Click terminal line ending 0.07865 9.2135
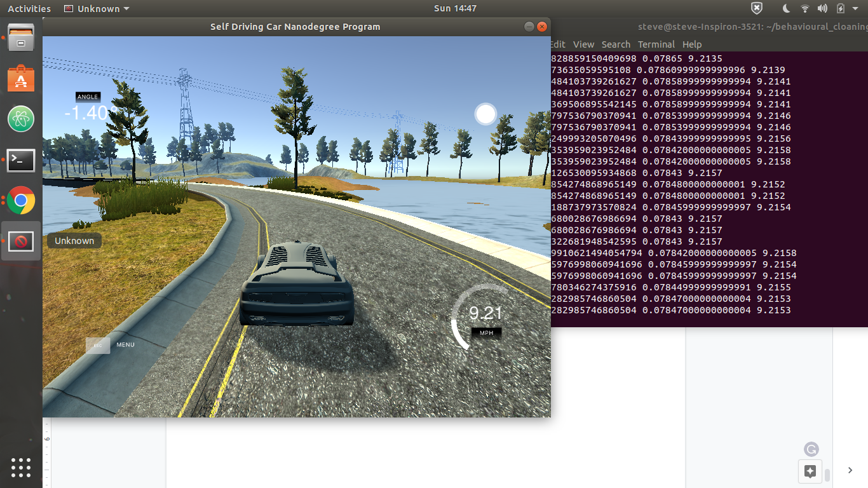This screenshot has width=868, height=488. tap(637, 58)
